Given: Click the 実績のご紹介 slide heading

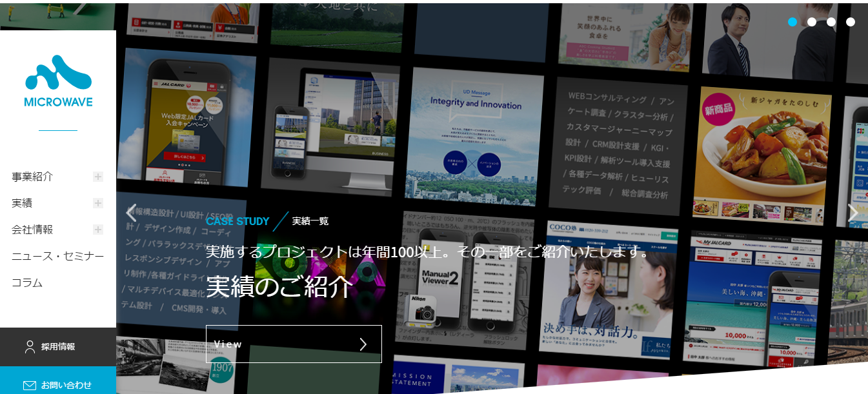Looking at the screenshot, I should point(279,286).
